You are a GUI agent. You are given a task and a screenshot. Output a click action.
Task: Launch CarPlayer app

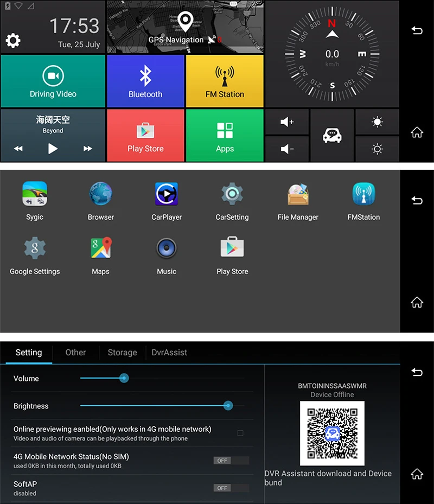click(x=167, y=201)
